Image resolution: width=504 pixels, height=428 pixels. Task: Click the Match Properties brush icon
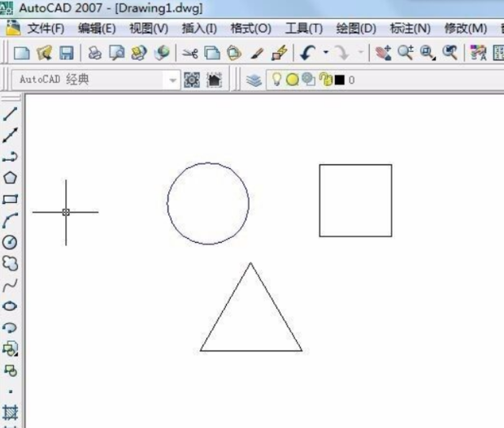[257, 54]
